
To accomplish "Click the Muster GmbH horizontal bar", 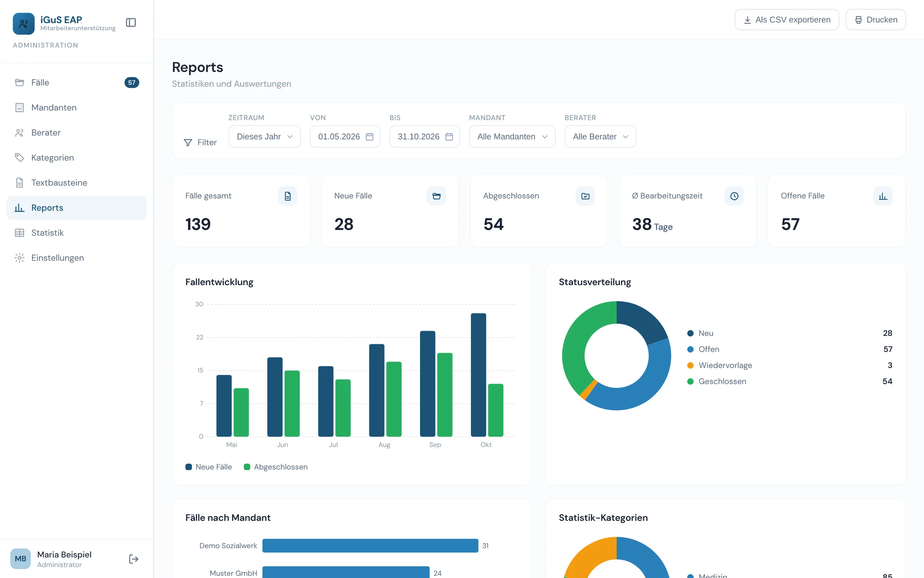I will pos(346,573).
